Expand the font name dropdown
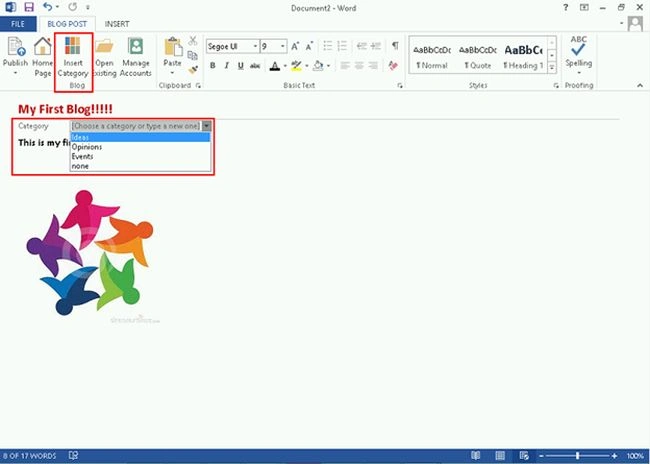The image size is (650, 464). [255, 46]
